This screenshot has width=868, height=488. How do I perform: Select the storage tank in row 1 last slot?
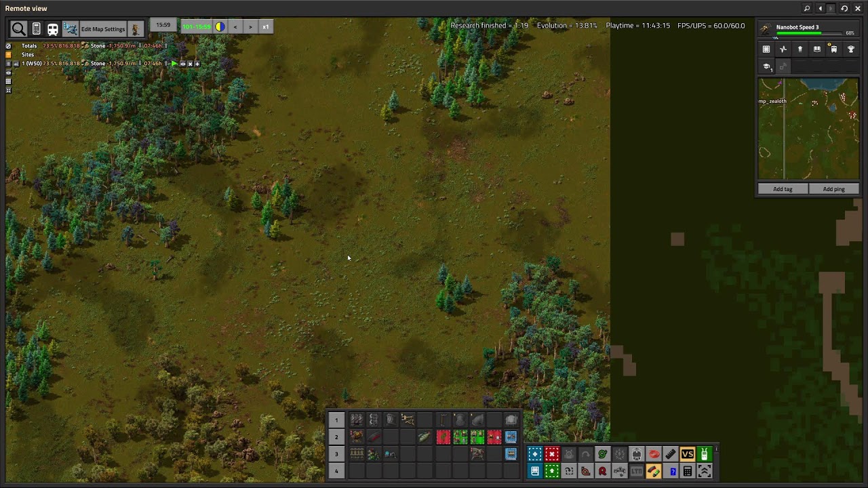point(511,420)
